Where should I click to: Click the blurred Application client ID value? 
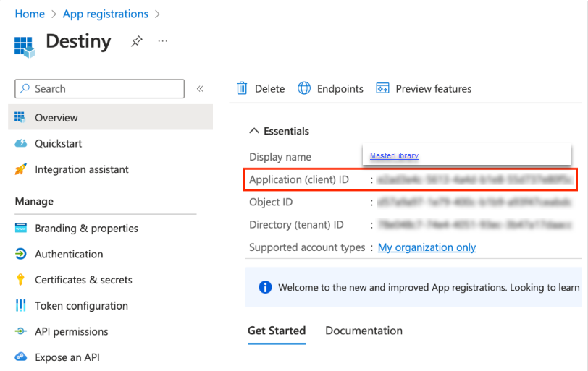(475, 179)
